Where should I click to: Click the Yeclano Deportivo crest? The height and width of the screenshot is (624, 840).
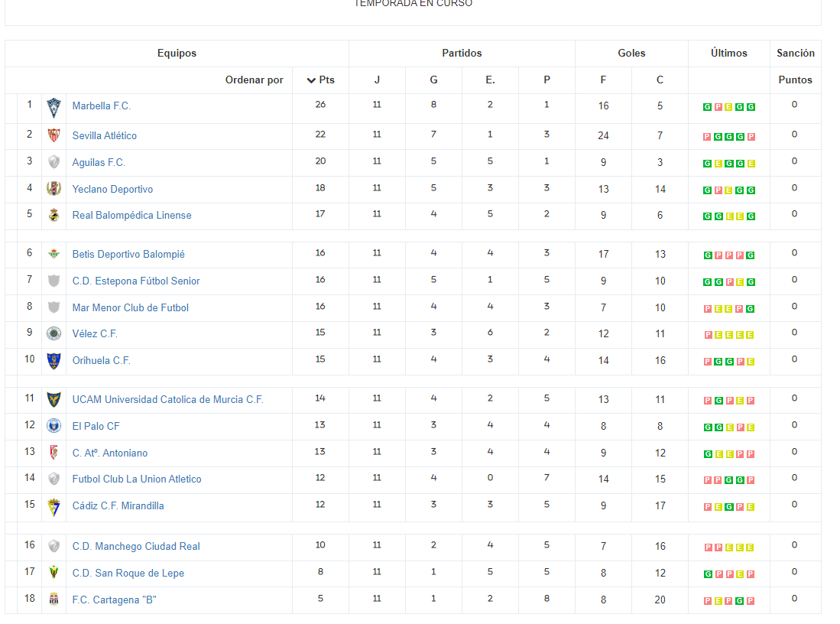click(x=54, y=188)
